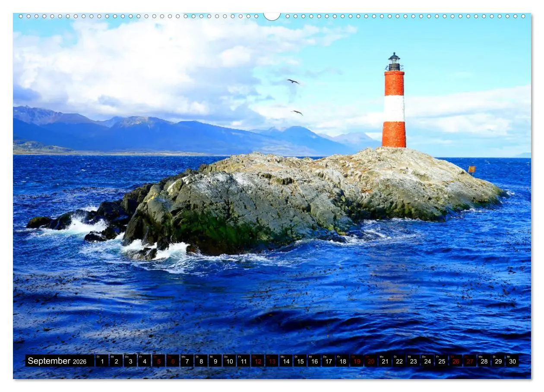544x392 pixels.
Task: Click the upper flying bird
Action: pos(293,81)
